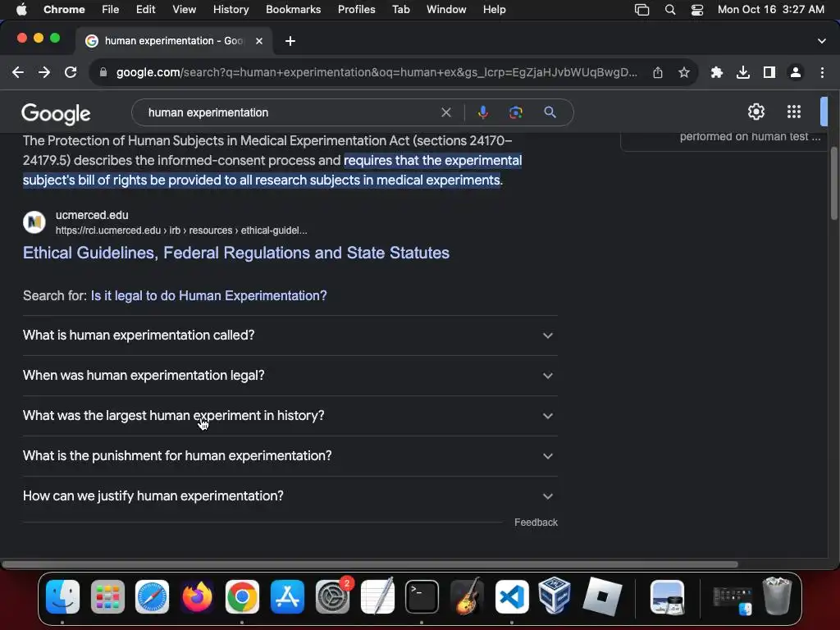840x630 pixels.
Task: Open site security lock info
Action: pyautogui.click(x=103, y=72)
